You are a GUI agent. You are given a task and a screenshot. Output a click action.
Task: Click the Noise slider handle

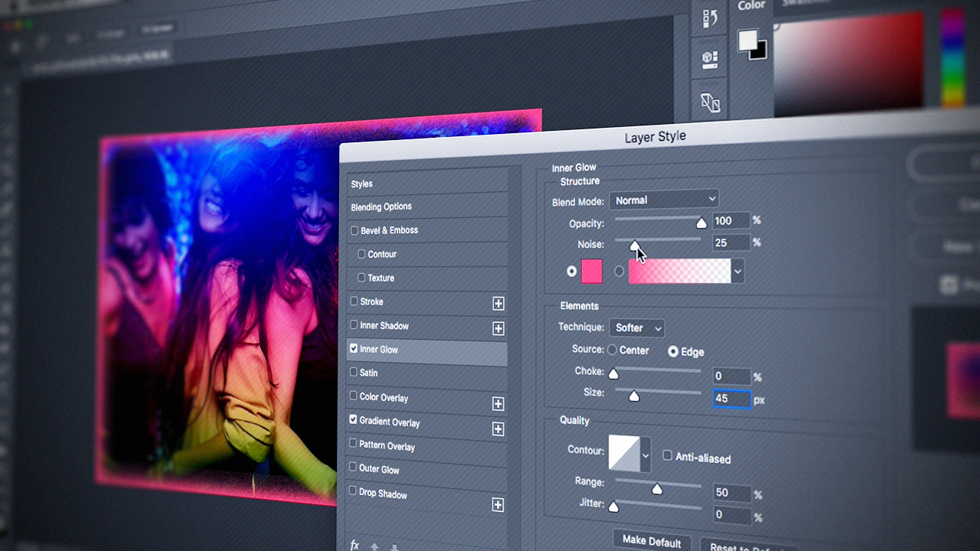click(634, 245)
